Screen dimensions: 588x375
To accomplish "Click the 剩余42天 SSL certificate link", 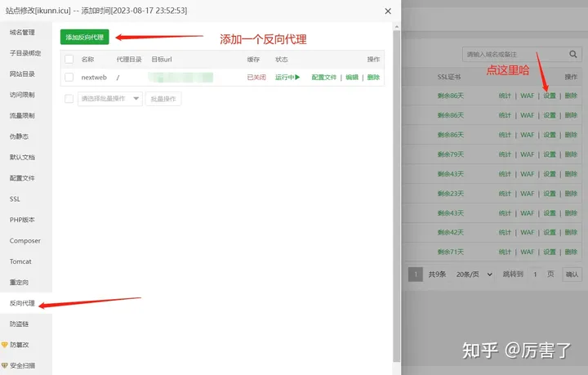I will point(451,233).
